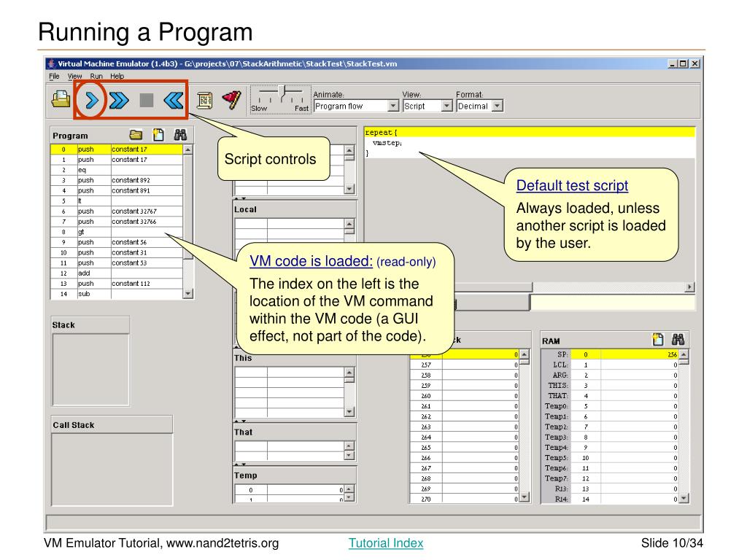The image size is (747, 560).
Task: Click the Program panel binoculars search icon
Action: [180, 135]
